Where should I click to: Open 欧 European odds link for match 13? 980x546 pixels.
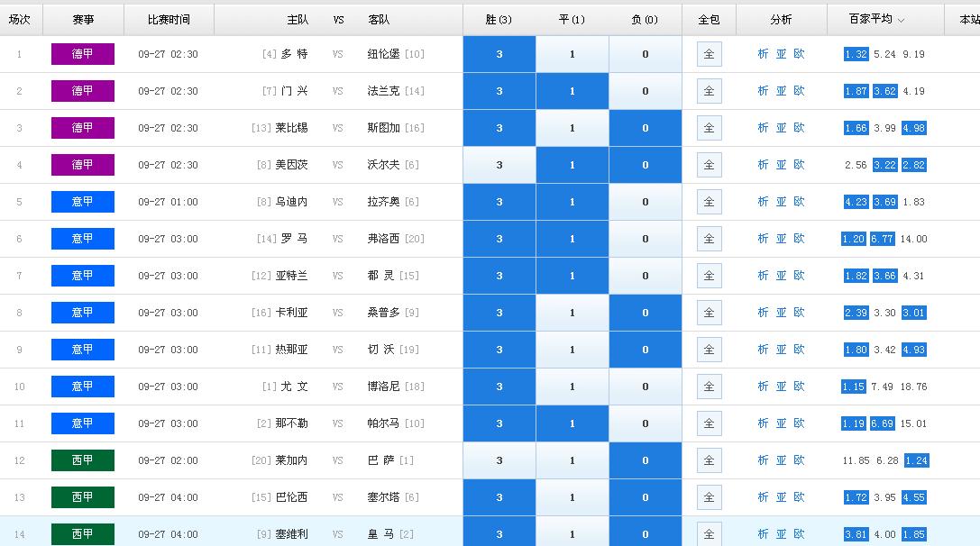(799, 496)
